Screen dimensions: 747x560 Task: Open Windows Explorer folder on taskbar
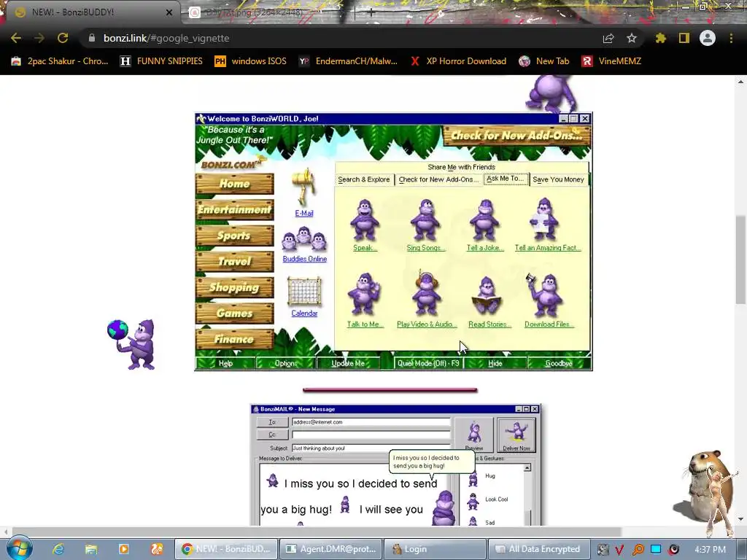coord(91,549)
